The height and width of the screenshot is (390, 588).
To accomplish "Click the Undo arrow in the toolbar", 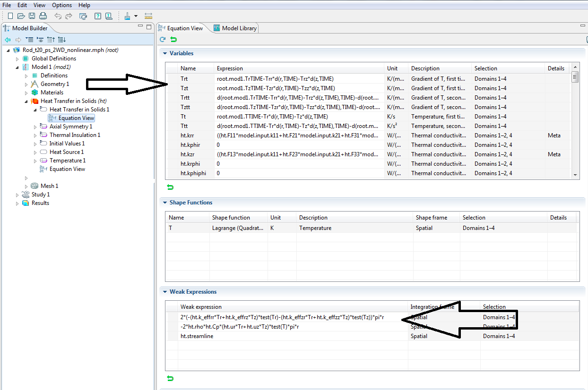I will click(58, 16).
